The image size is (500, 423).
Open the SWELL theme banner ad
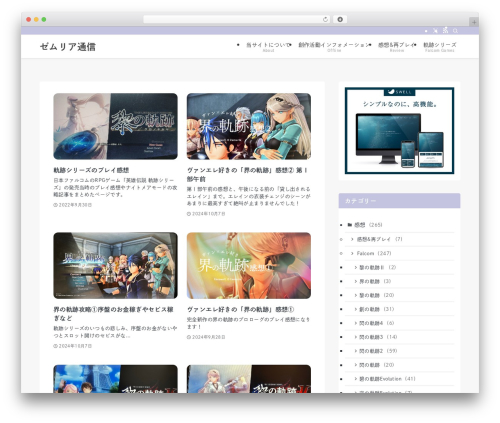click(399, 131)
